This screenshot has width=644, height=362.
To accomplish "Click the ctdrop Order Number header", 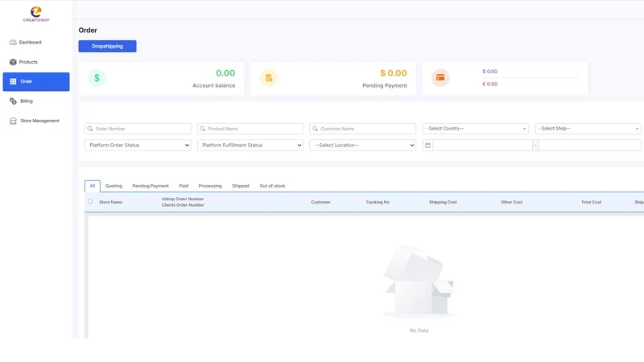I will [183, 199].
